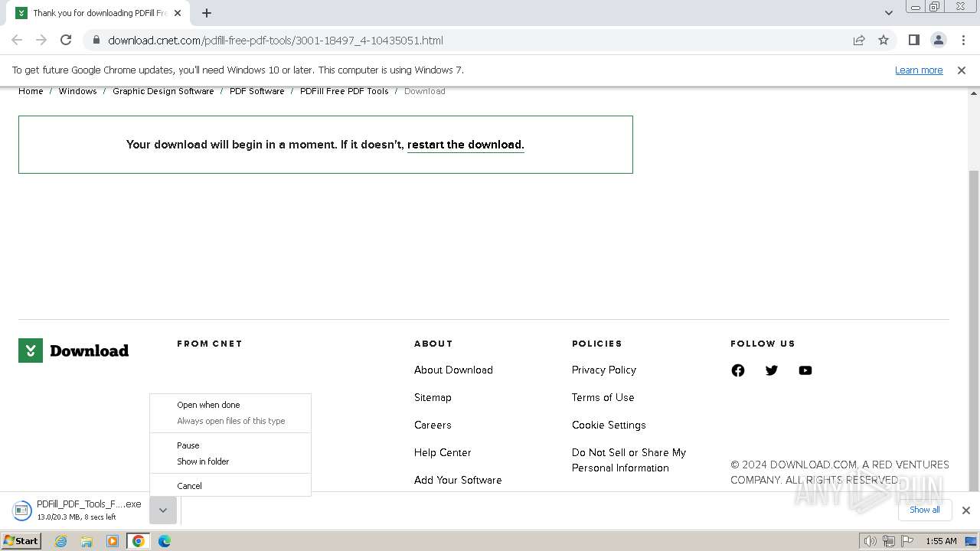Click the green Download logo
Screen dimensions: 980x551
tap(73, 350)
